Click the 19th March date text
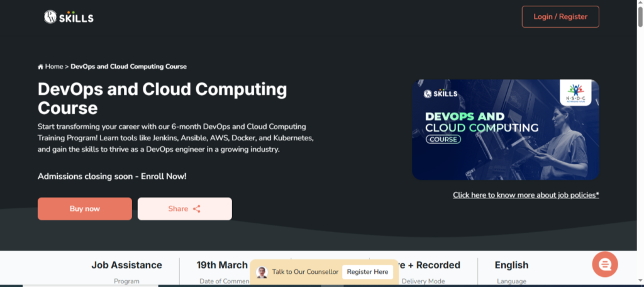This screenshot has height=287, width=644. (222, 265)
